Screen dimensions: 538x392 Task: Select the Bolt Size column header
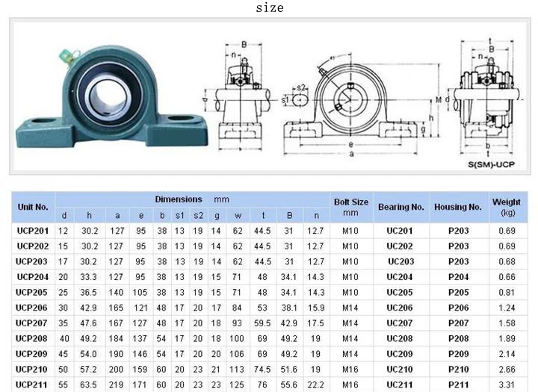(351, 207)
